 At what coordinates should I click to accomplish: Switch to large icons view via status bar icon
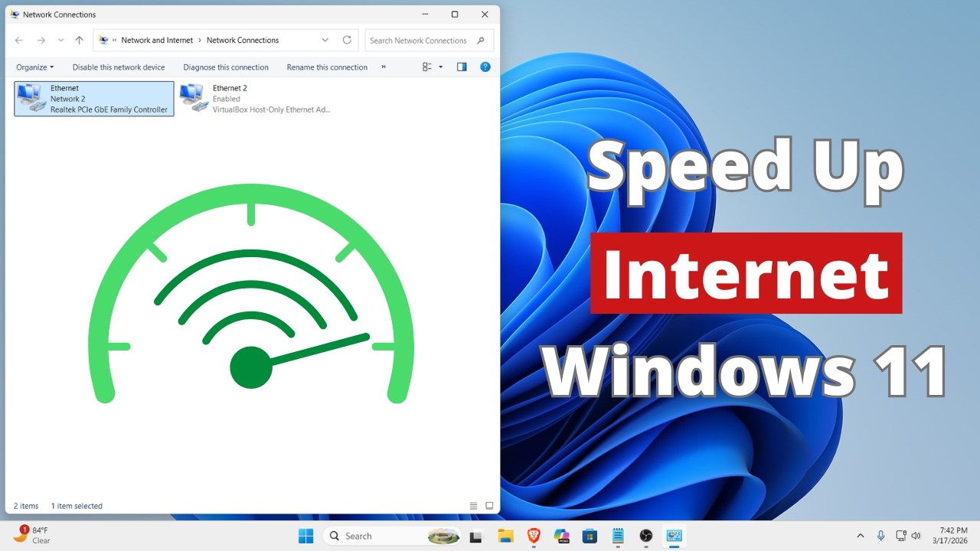point(489,506)
